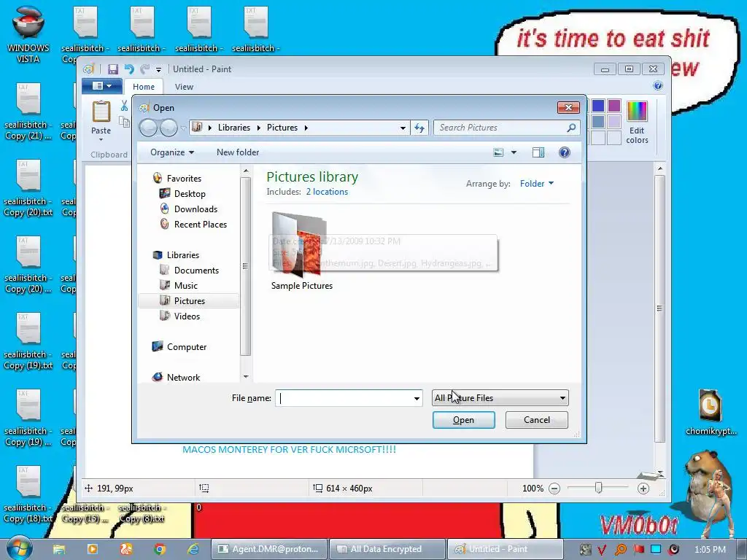Click the Paint zoom slider handle
Image resolution: width=747 pixels, height=560 pixels.
[x=598, y=488]
